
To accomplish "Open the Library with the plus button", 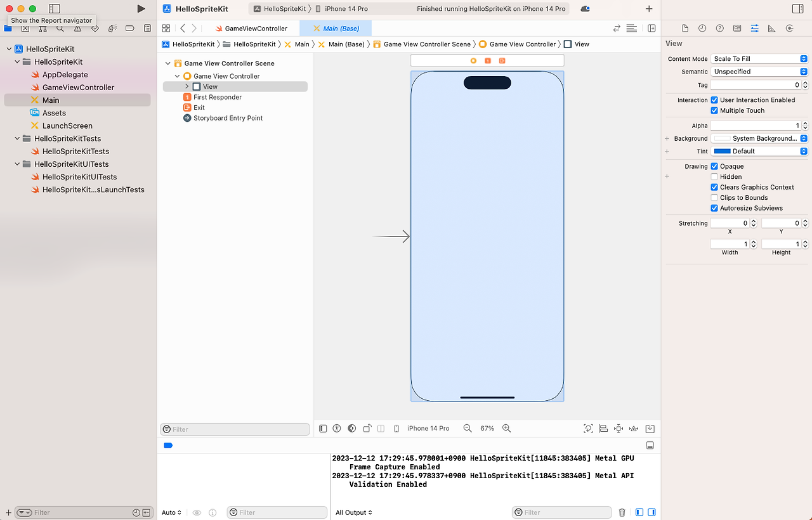I will pos(648,9).
